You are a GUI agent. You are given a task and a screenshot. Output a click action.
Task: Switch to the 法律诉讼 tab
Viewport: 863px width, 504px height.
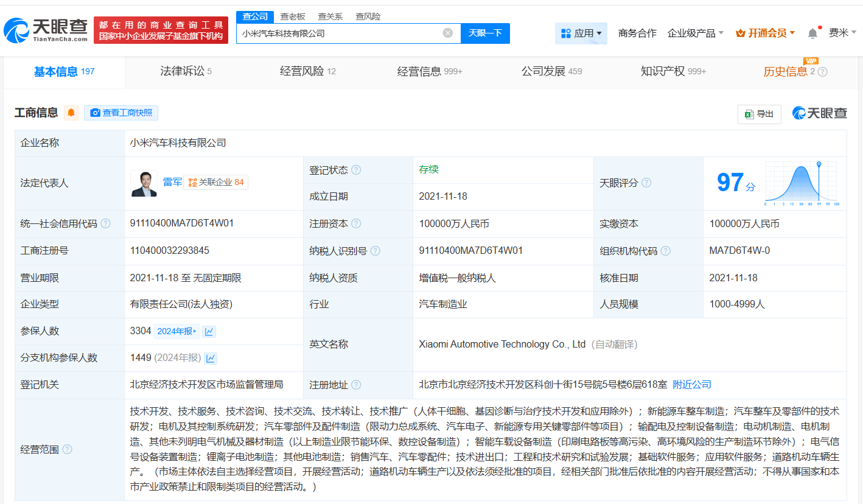tap(186, 71)
